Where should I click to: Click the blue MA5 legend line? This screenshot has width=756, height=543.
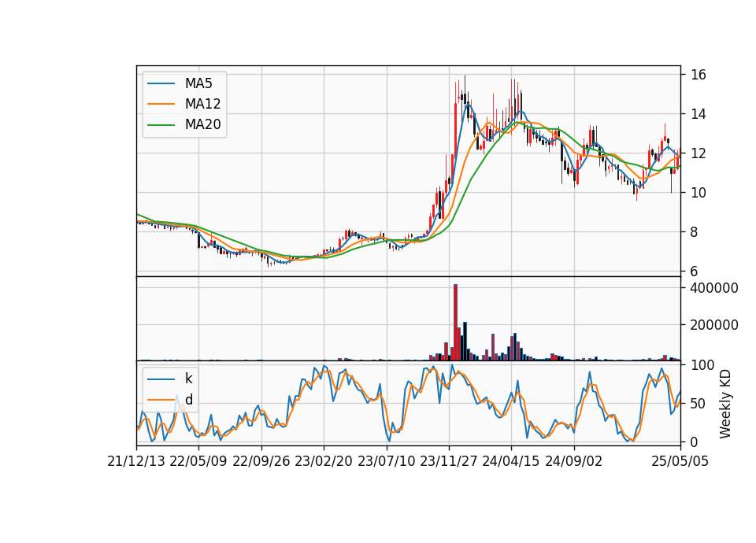161,83
